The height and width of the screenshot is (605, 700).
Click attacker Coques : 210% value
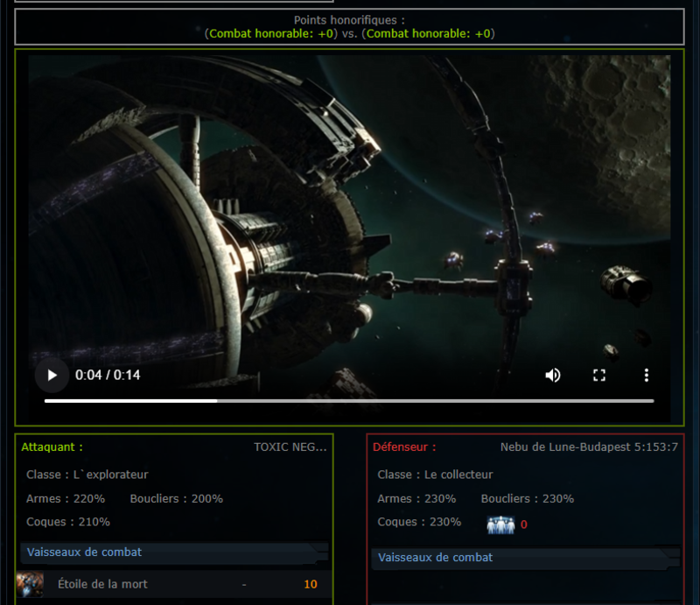coord(68,522)
